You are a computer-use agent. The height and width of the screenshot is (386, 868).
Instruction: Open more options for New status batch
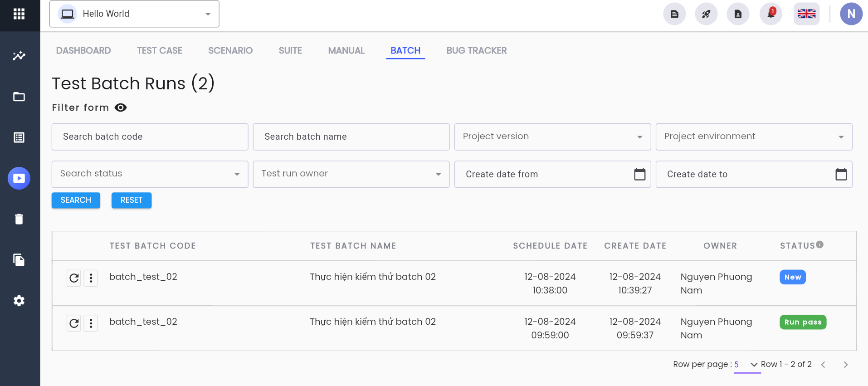tap(91, 278)
